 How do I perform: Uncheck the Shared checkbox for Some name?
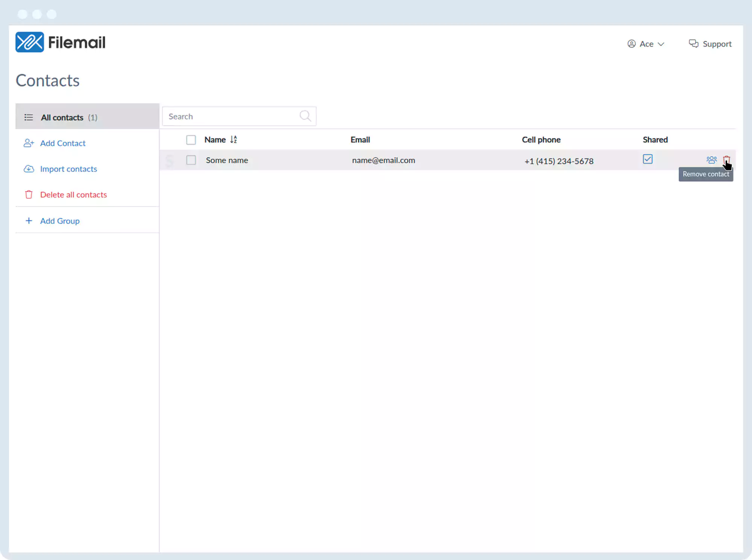click(x=647, y=159)
